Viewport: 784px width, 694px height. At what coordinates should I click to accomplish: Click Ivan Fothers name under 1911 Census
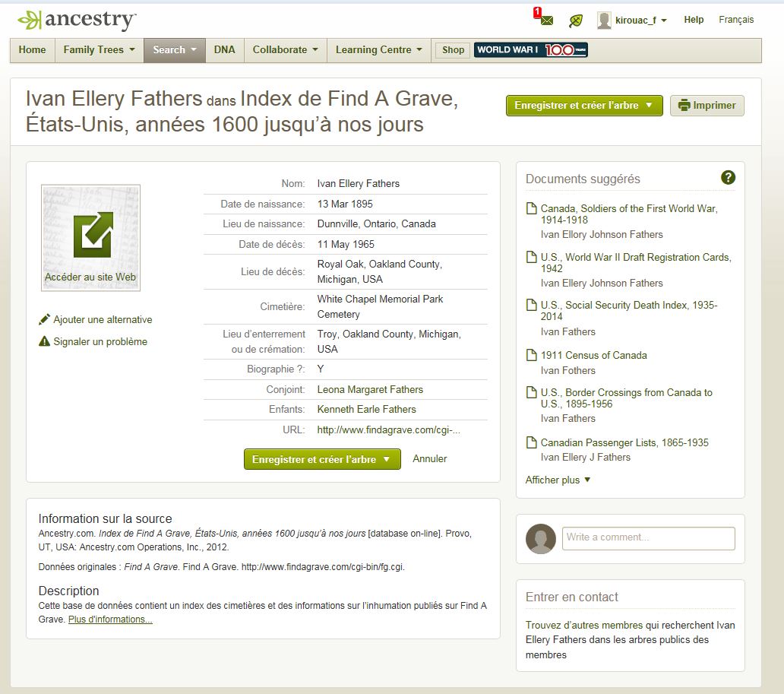[568, 371]
